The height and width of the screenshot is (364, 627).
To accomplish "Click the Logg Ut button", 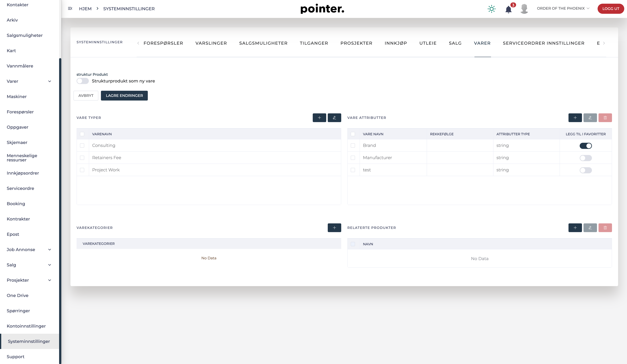I will 611,9.
